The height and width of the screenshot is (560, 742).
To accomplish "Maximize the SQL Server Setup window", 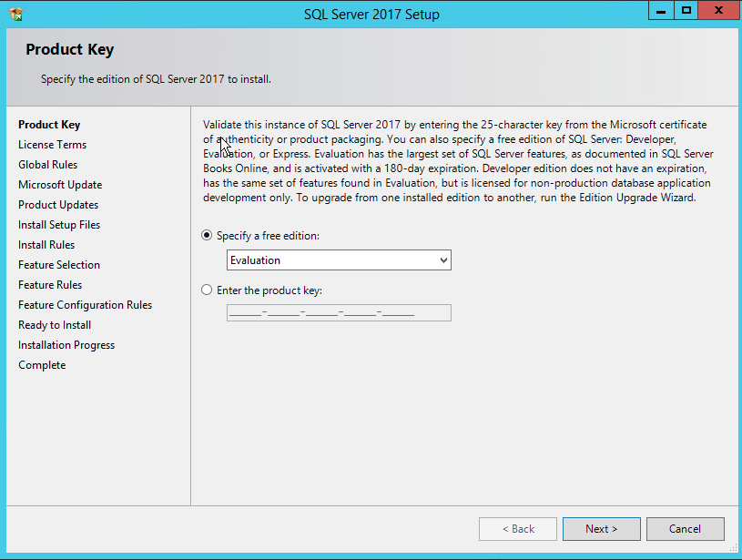I will tap(686, 10).
